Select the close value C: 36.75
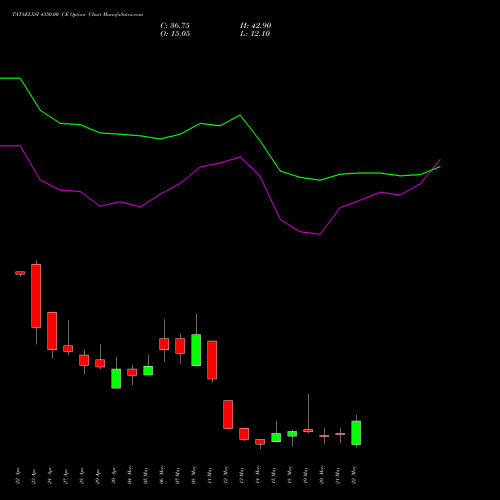The image size is (500, 500). coord(175,26)
